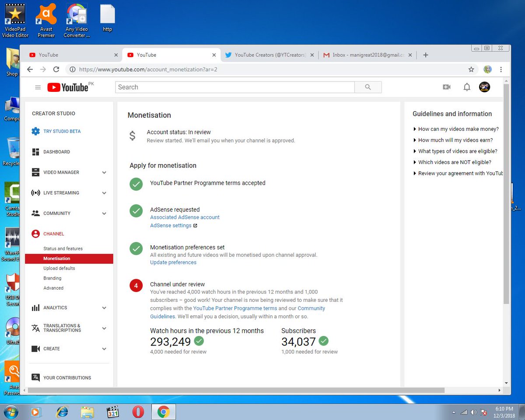The image size is (525, 420).
Task: Expand Translations & Transcriptions section
Action: 104,328
